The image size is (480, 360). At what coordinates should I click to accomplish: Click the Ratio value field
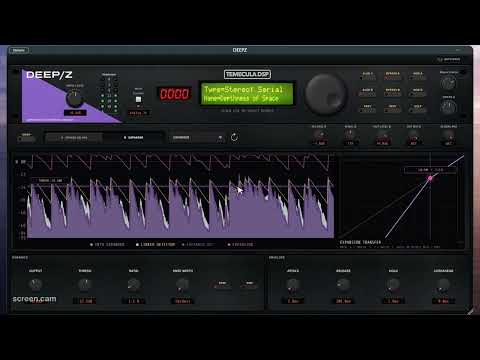click(134, 301)
